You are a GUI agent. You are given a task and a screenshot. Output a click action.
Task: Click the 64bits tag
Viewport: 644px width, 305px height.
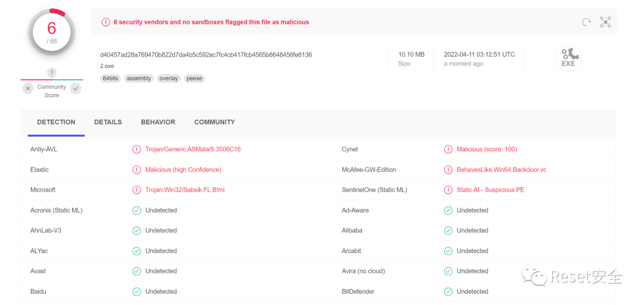(x=110, y=79)
